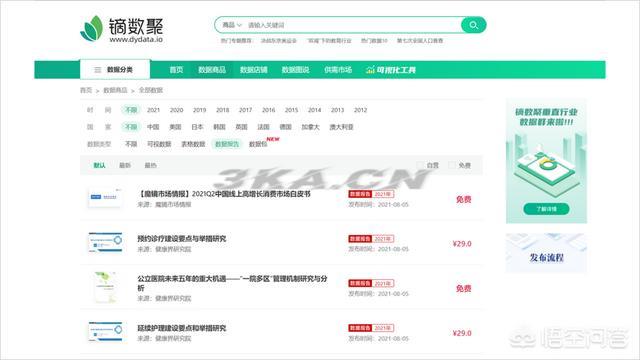Open the 商品 search type dropdown
The width and height of the screenshot is (640, 360).
point(231,25)
